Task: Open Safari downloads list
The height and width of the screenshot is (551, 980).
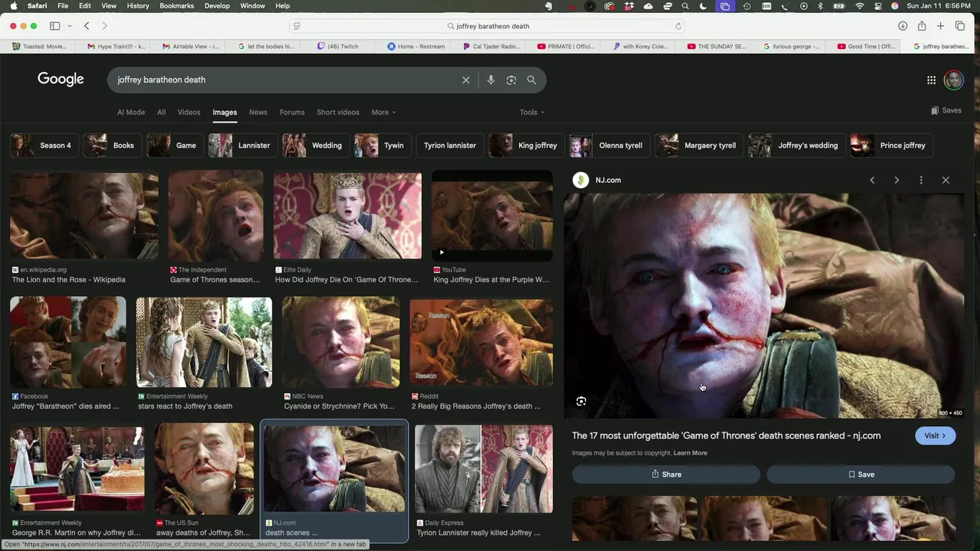Action: coord(903,26)
